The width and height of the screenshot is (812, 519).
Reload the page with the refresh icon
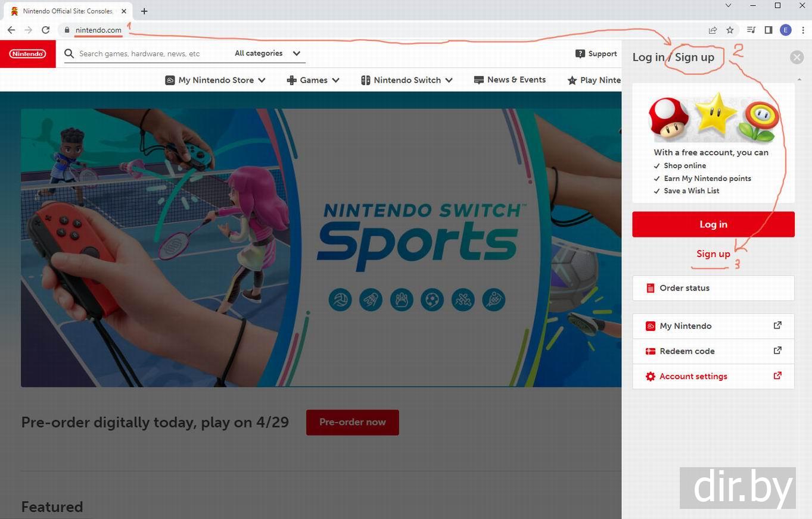(45, 30)
